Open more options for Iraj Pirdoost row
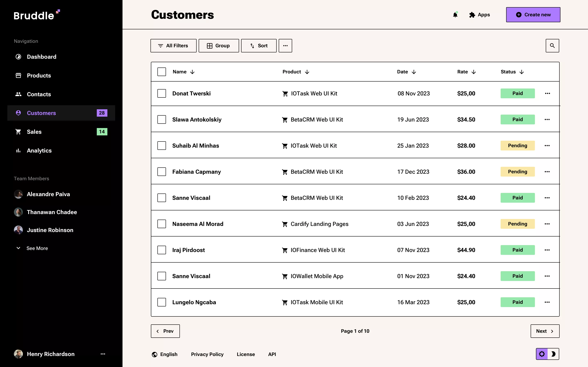Screen dimensions: 588x367 [547, 250]
